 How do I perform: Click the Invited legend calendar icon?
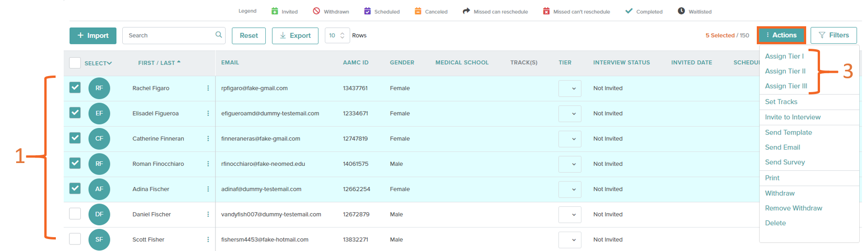coord(275,11)
